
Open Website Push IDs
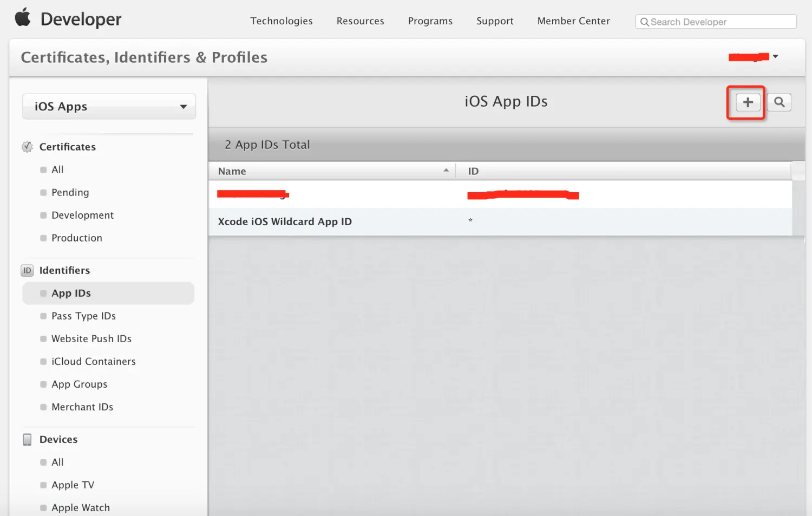coord(91,338)
